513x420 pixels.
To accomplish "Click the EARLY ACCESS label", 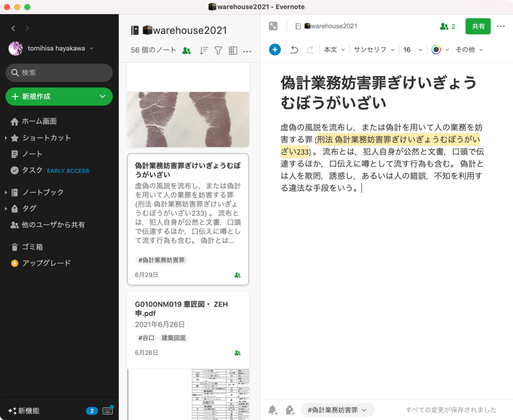I will pos(68,171).
